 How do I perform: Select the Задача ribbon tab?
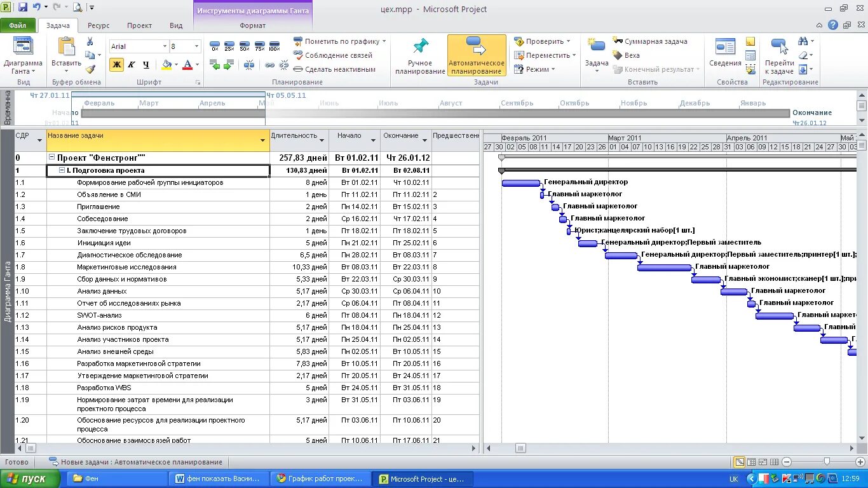(58, 25)
